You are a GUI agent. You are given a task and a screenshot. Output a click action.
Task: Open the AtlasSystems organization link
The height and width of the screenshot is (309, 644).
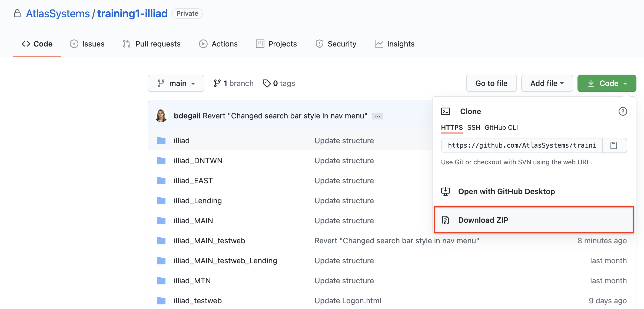(58, 14)
